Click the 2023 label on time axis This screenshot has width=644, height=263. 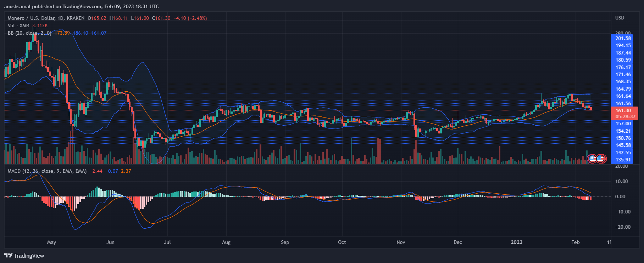(516, 242)
